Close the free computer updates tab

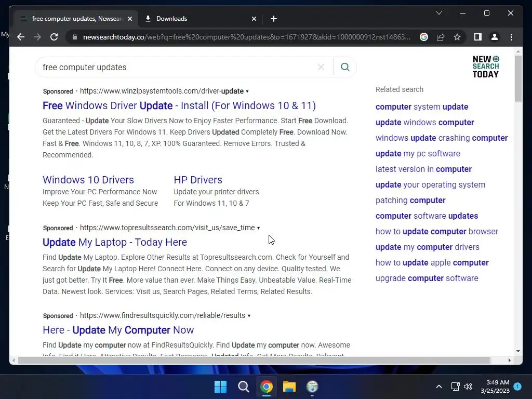pyautogui.click(x=129, y=19)
